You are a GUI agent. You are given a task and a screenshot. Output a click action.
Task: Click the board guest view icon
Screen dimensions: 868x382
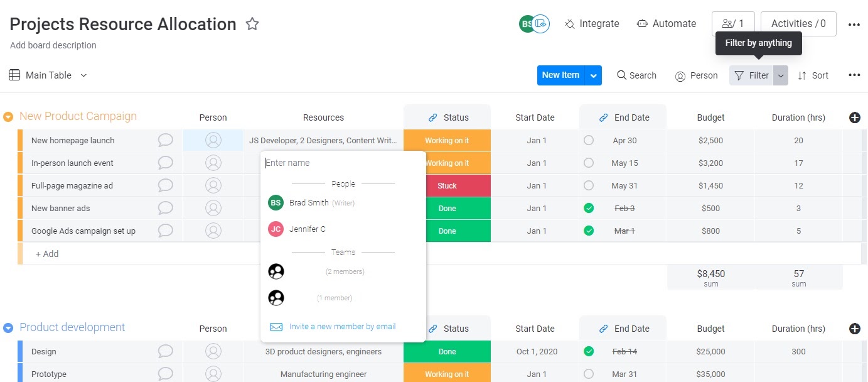coord(541,24)
